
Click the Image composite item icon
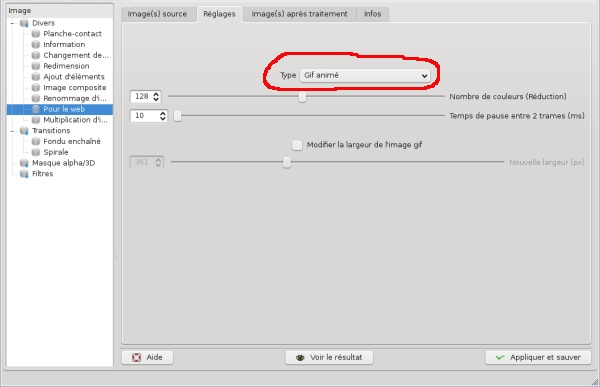(36, 87)
